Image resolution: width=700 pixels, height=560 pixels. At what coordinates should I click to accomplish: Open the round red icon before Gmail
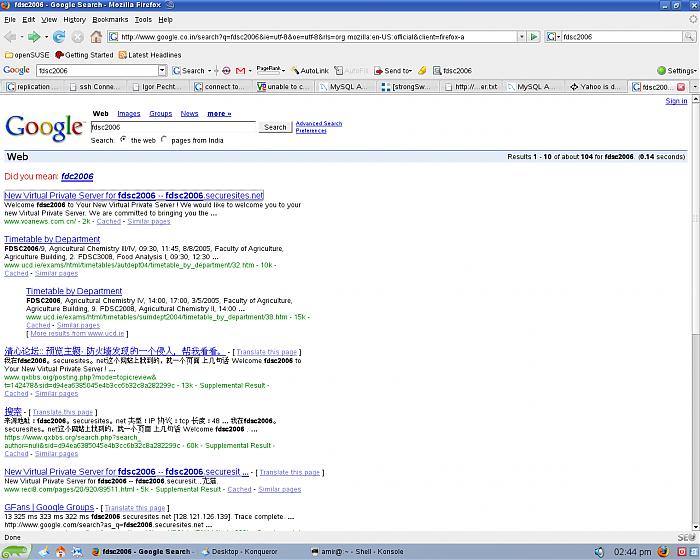click(x=226, y=71)
